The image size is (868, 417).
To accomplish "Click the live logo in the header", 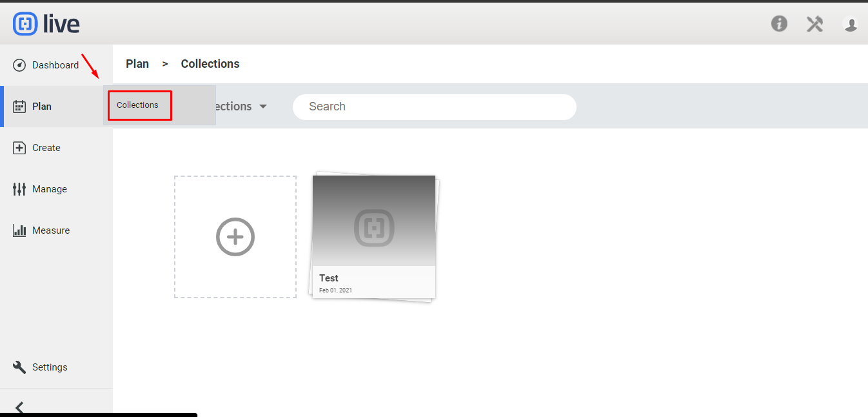I will tap(46, 25).
